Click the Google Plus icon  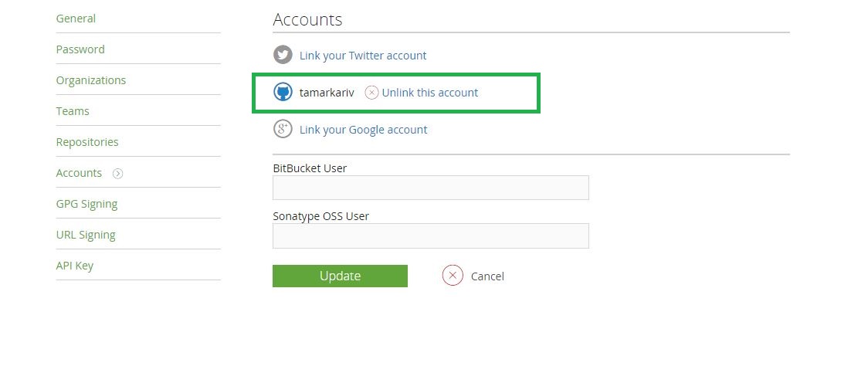(283, 130)
